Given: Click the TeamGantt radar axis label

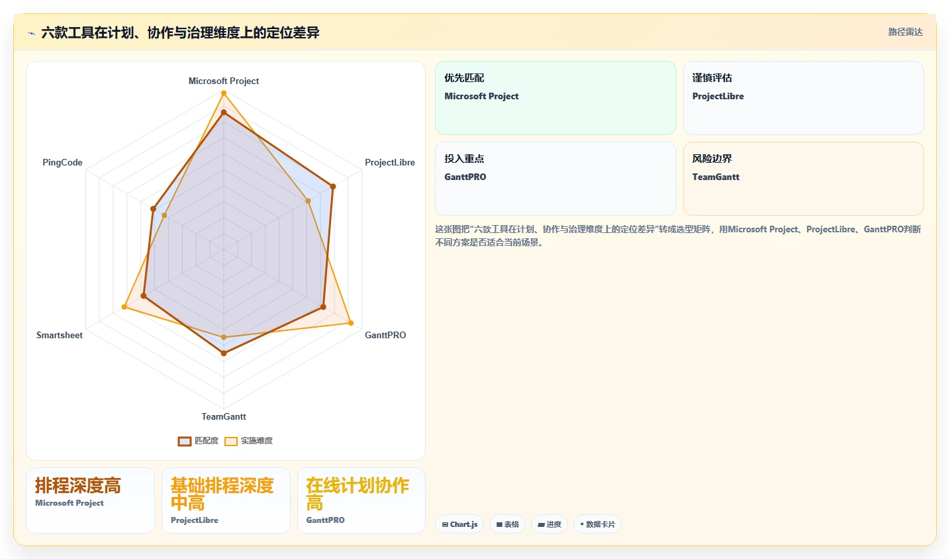Looking at the screenshot, I should (224, 416).
